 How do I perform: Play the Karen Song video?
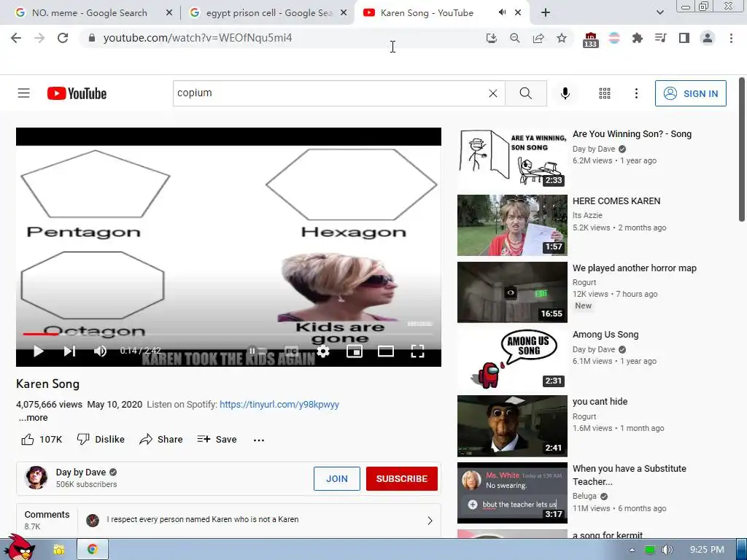pos(39,351)
